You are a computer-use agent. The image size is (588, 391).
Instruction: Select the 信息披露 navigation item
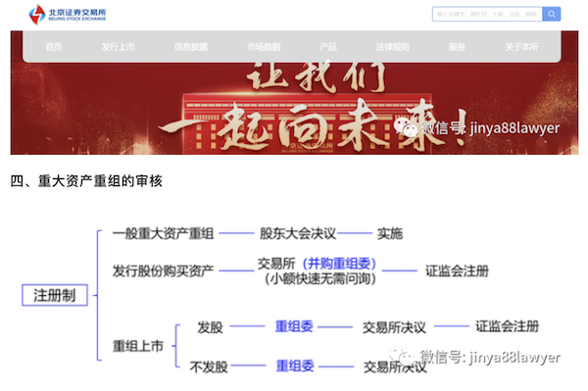coord(191,47)
